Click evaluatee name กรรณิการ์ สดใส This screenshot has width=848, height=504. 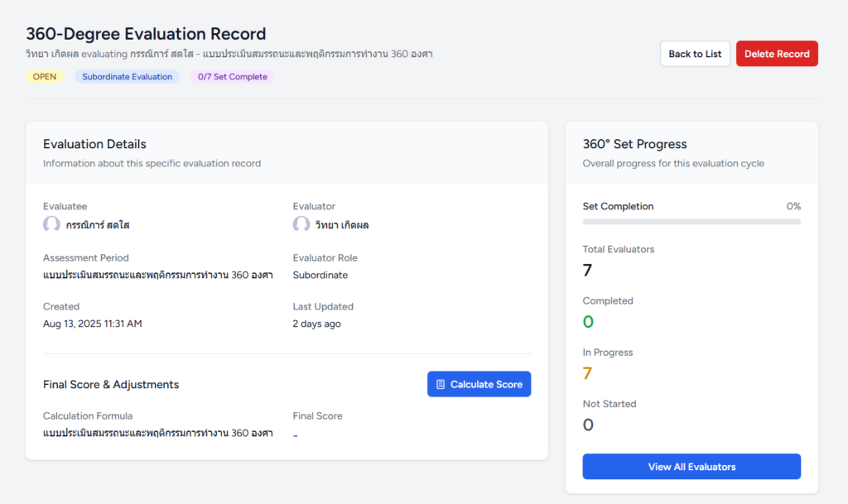coord(98,225)
